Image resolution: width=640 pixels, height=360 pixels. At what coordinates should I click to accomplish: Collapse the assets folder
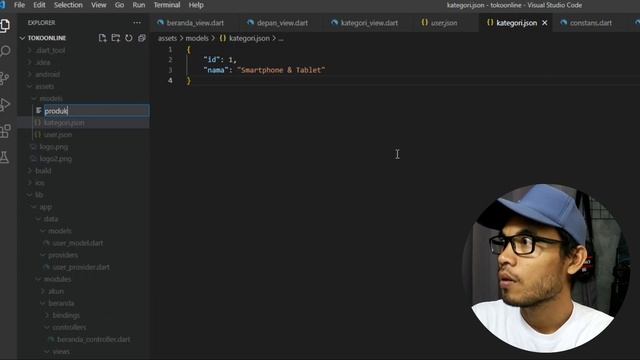tap(29, 87)
